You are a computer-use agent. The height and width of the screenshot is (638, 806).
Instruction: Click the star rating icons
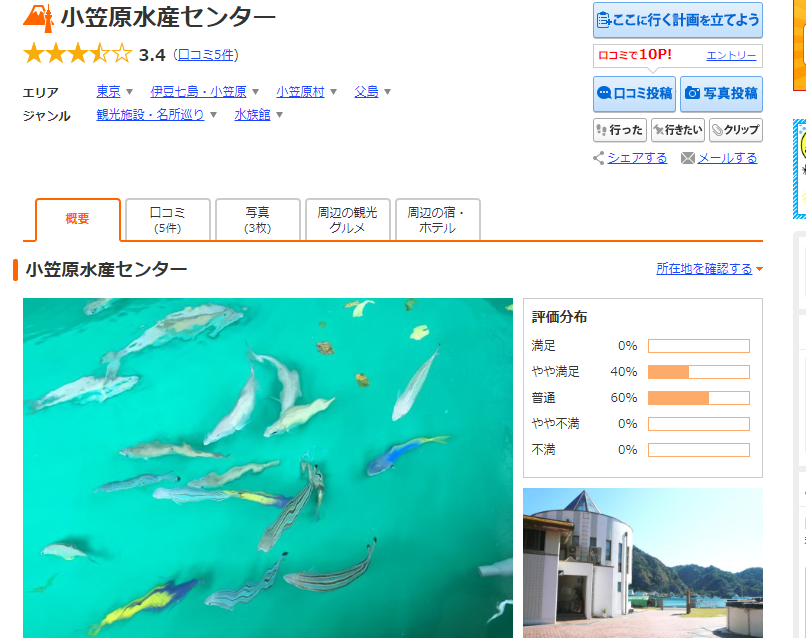click(77, 54)
